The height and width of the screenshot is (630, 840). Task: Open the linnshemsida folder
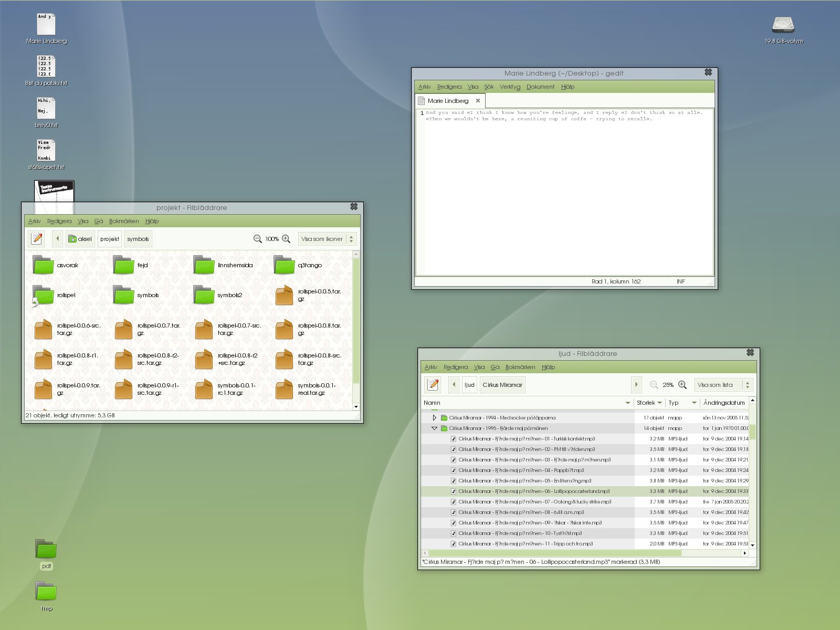pyautogui.click(x=204, y=265)
